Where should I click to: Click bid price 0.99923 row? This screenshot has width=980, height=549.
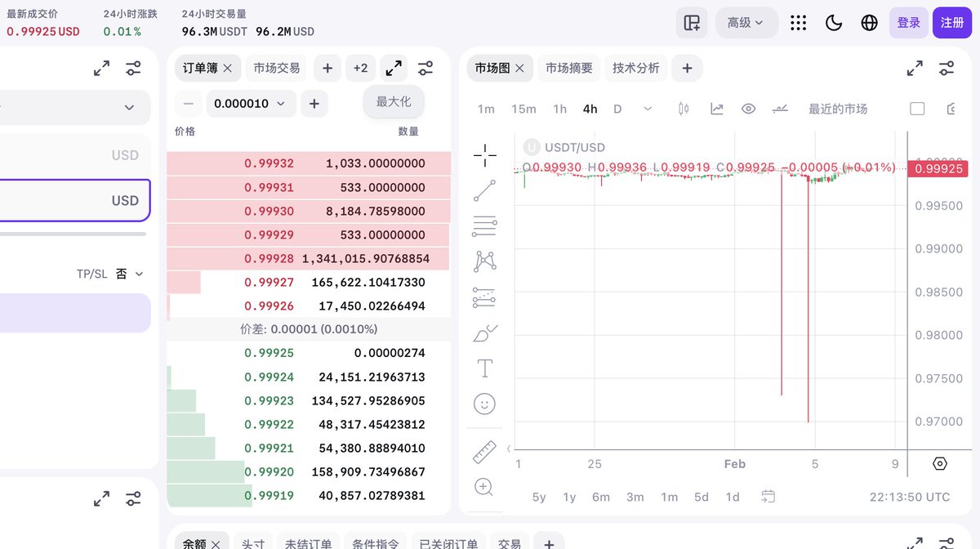[309, 401]
